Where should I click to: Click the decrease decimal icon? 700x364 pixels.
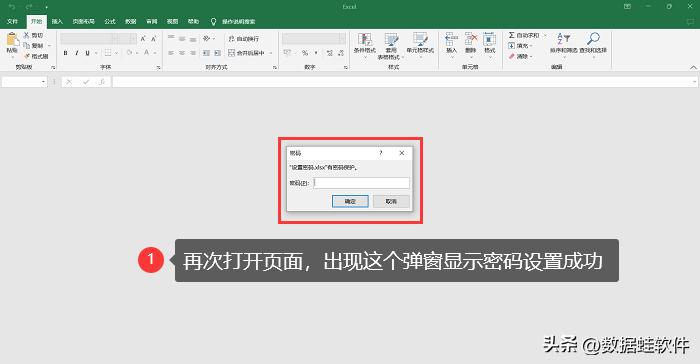[341, 53]
